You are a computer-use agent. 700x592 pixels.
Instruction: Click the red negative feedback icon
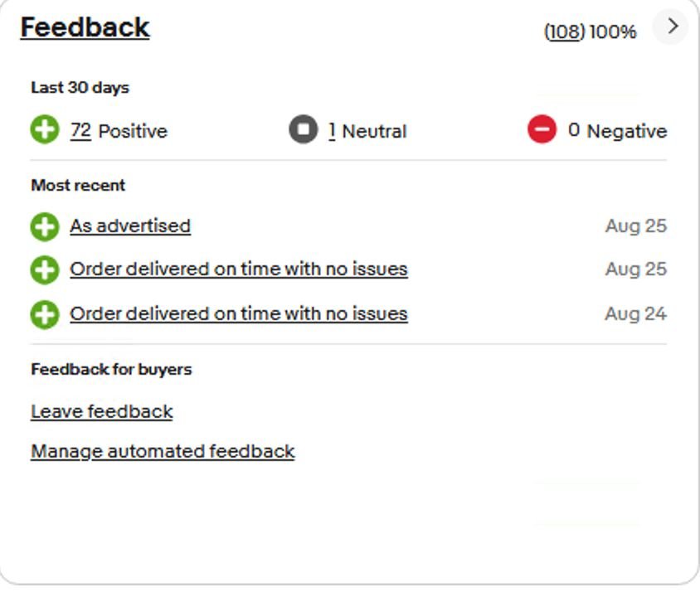[542, 129]
